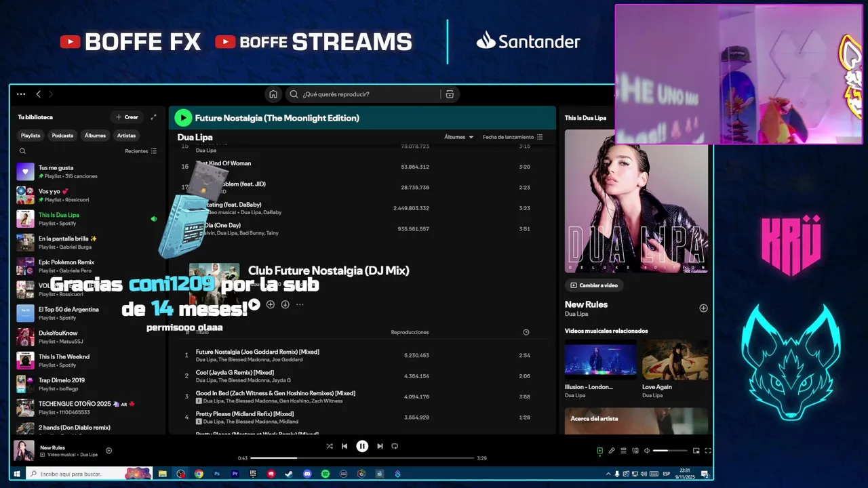Select the Álbumes filter chip in library
Screen dimensions: 868x488
pyautogui.click(x=95, y=136)
